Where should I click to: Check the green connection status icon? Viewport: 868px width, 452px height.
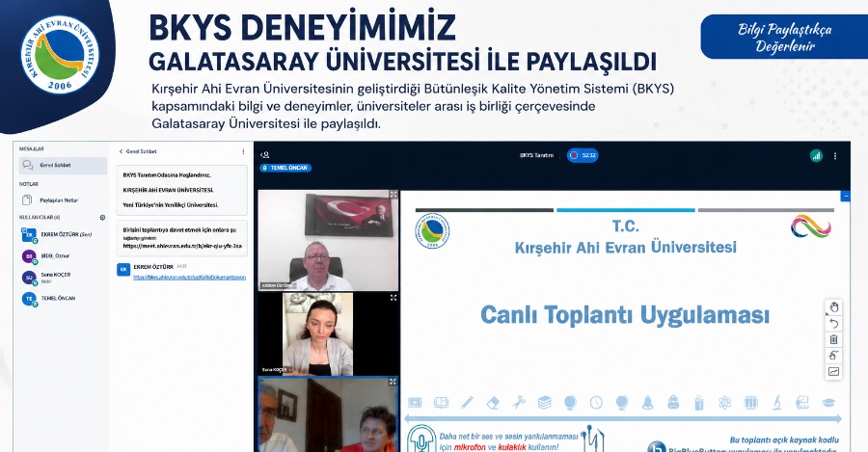coord(816,156)
